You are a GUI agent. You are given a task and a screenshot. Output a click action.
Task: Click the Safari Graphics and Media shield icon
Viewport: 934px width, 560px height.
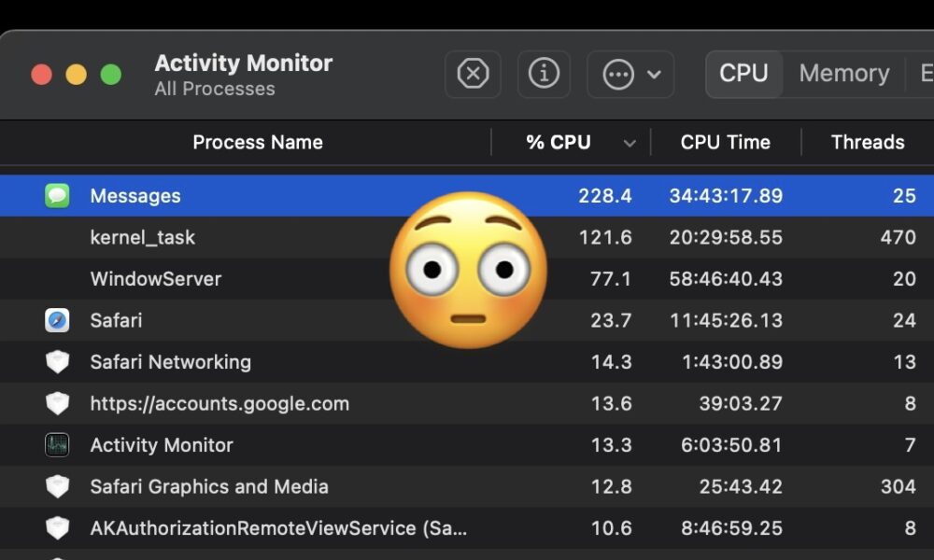pyautogui.click(x=57, y=486)
